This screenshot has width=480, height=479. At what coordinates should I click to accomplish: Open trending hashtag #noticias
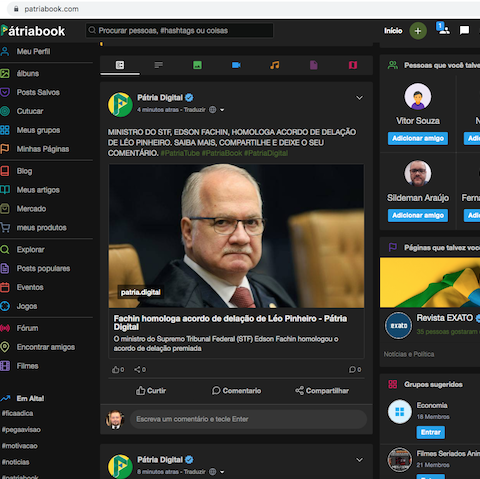[15, 462]
